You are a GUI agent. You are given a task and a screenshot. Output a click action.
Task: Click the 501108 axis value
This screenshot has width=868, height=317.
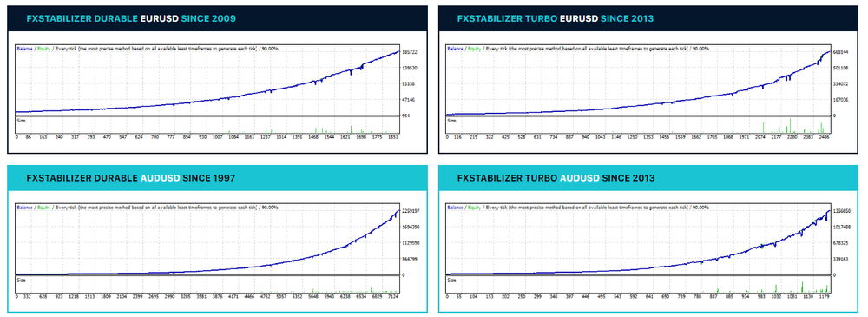point(841,68)
